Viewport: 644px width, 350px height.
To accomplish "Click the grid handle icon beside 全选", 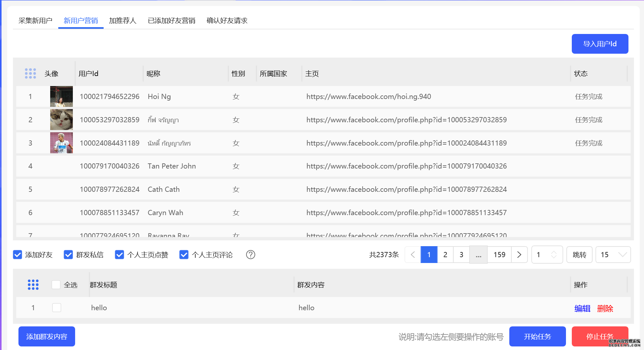I will (x=33, y=285).
